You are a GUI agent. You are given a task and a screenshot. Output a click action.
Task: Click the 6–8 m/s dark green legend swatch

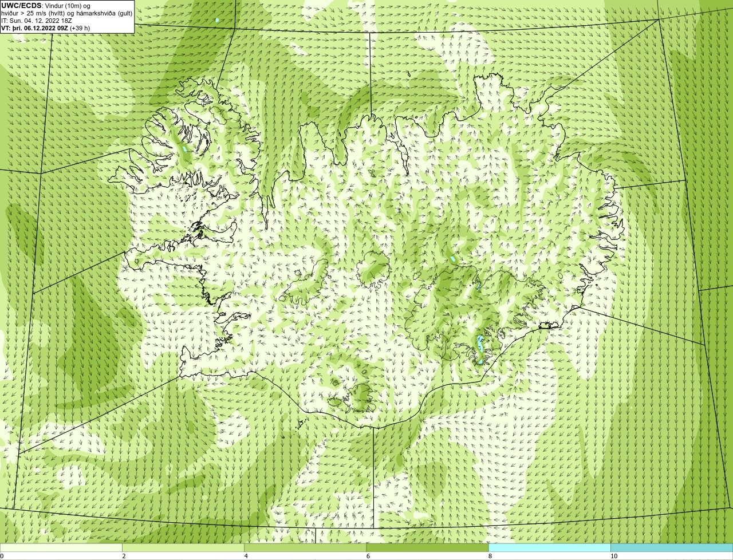(x=427, y=547)
